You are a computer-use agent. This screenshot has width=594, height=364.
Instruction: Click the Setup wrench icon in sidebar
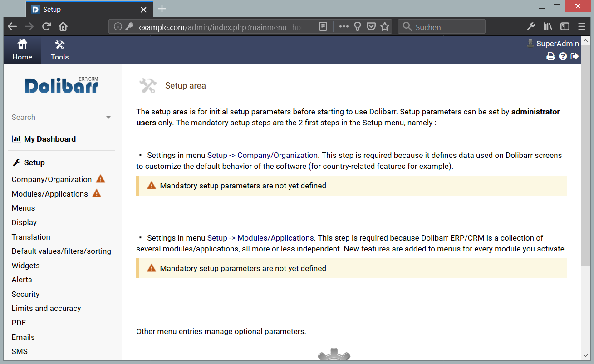[16, 162]
